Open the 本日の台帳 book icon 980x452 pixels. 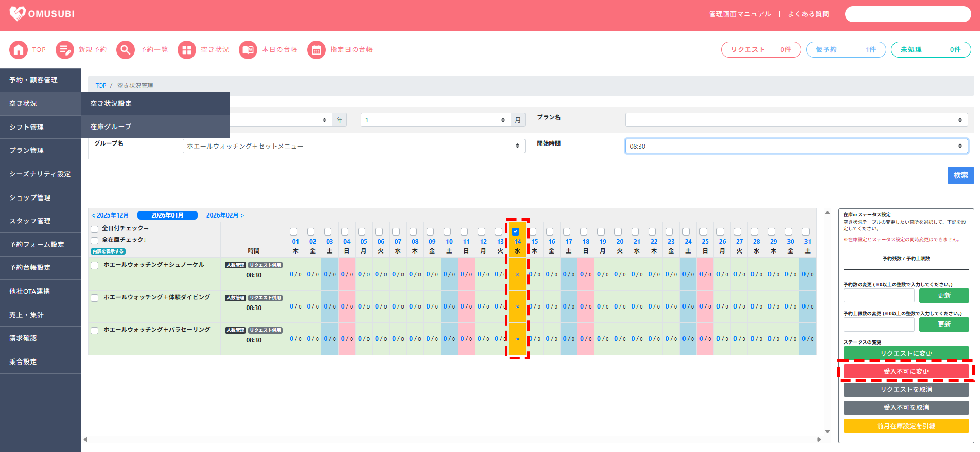248,50
